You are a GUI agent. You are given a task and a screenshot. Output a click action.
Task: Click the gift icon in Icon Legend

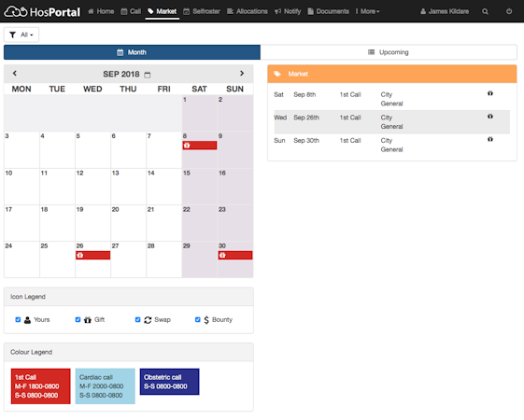(x=88, y=320)
